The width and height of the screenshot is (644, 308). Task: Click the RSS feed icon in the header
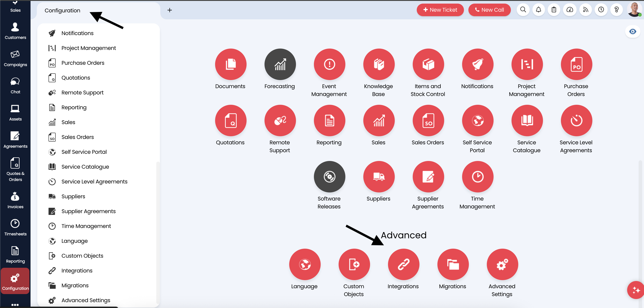tap(585, 10)
